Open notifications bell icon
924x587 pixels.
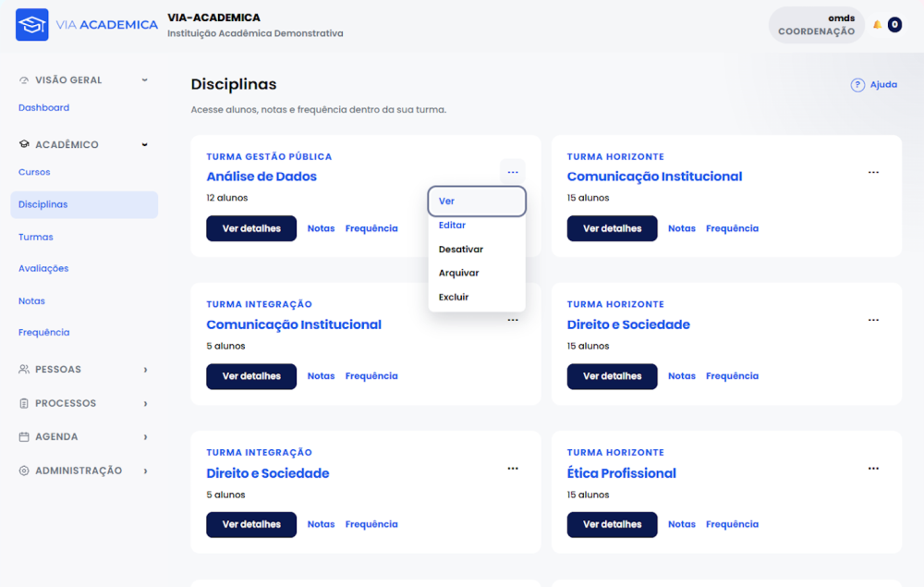click(878, 25)
